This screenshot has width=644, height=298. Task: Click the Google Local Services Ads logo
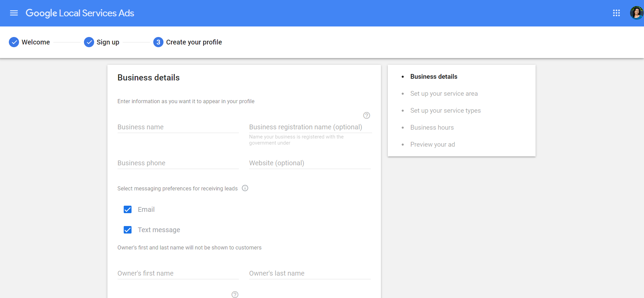click(80, 13)
